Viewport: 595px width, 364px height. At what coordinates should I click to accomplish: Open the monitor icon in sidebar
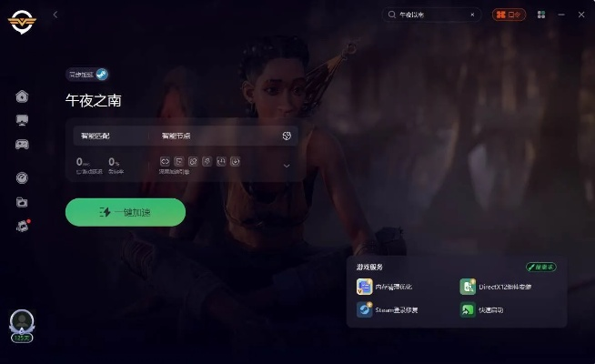(x=22, y=120)
